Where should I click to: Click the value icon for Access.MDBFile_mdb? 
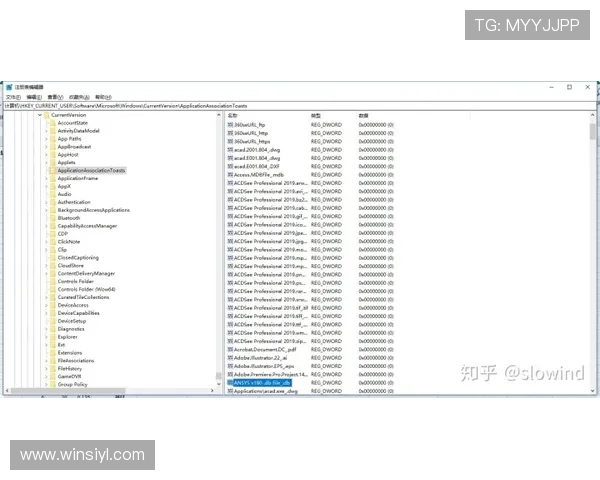pyautogui.click(x=229, y=175)
